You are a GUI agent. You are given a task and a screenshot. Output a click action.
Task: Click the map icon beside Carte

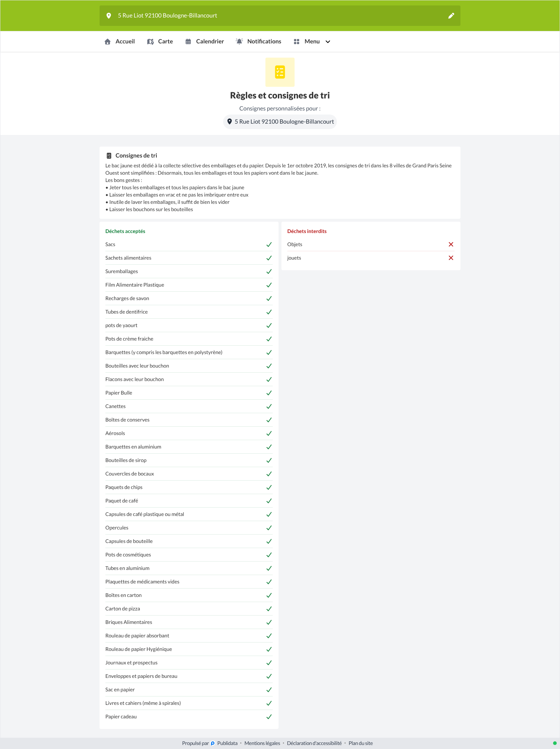(x=150, y=42)
